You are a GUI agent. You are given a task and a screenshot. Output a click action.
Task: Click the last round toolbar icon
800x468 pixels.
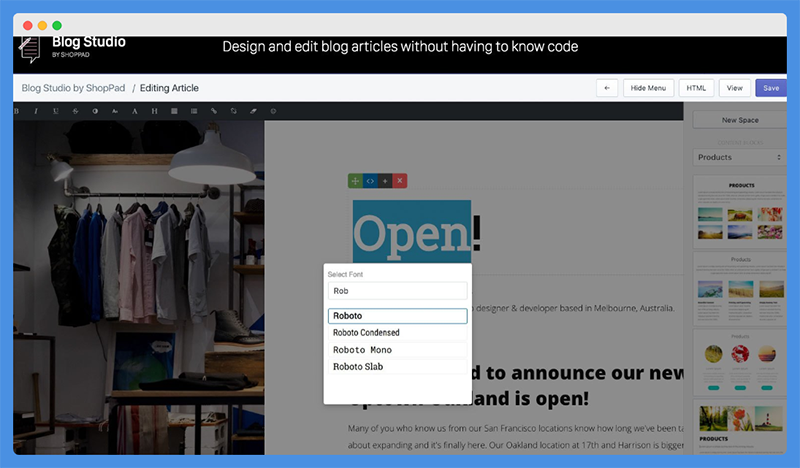[273, 111]
